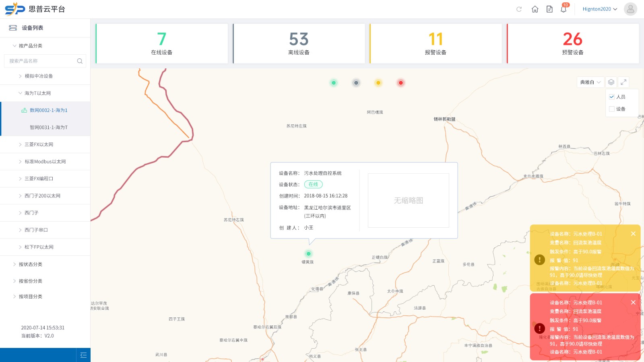Open the document log icon
Image resolution: width=644 pixels, height=362 pixels.
click(x=549, y=9)
